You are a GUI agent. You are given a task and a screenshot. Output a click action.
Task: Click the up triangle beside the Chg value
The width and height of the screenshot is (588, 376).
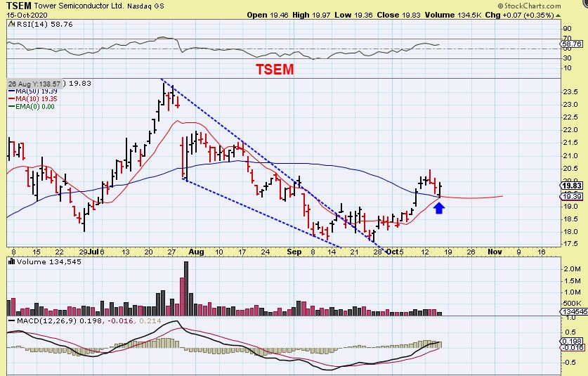point(558,15)
